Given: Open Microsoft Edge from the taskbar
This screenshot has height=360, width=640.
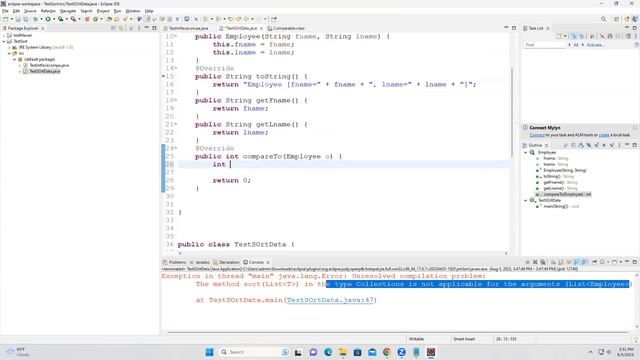Looking at the screenshot, I should coord(328,352).
